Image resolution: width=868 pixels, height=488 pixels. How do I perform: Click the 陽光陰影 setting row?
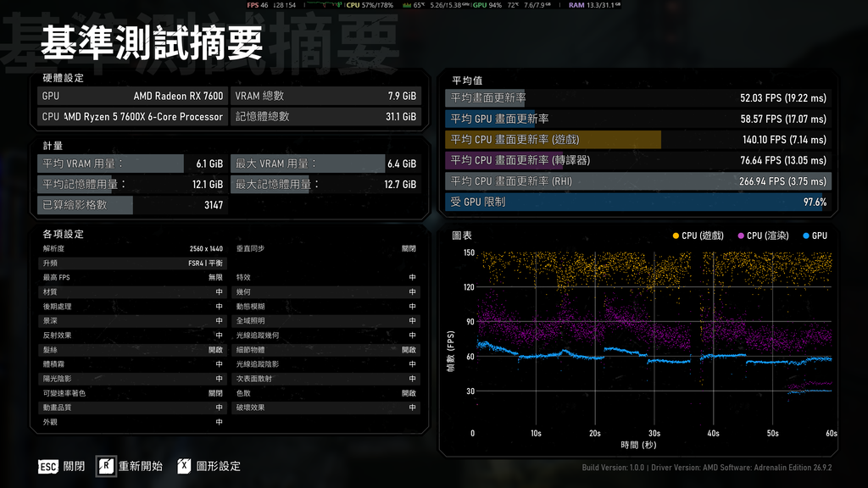[x=132, y=379]
